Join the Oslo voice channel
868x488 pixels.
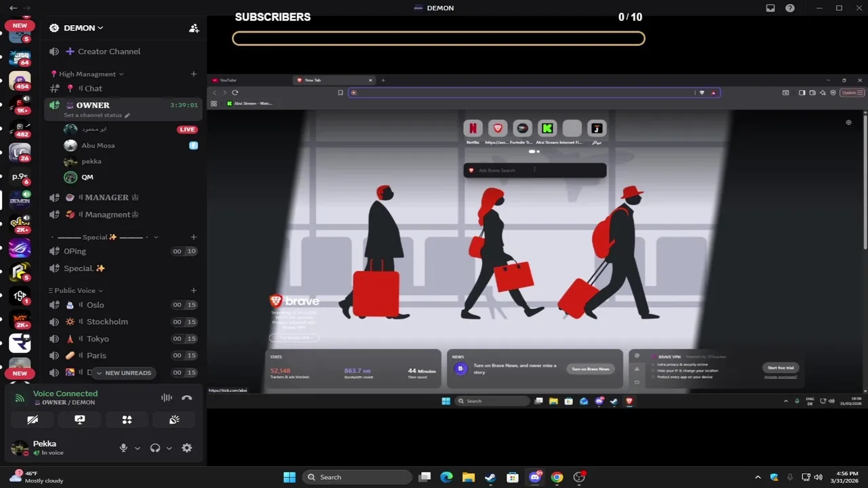(123, 305)
